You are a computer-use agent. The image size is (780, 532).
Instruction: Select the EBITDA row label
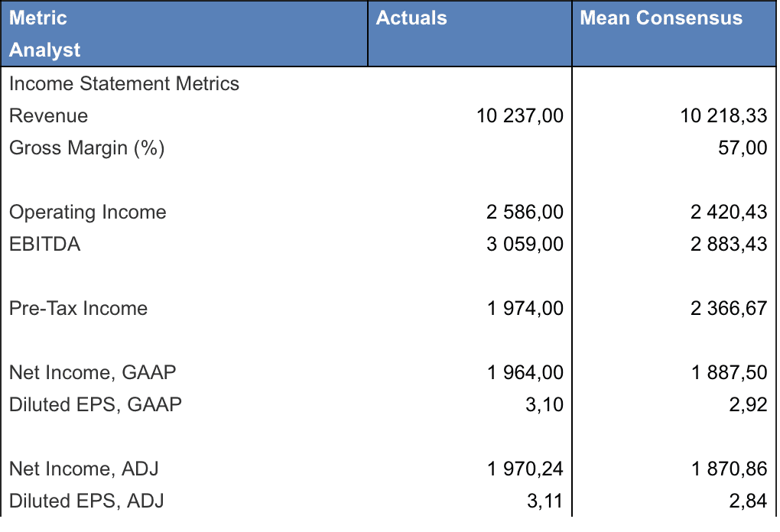pos(44,244)
